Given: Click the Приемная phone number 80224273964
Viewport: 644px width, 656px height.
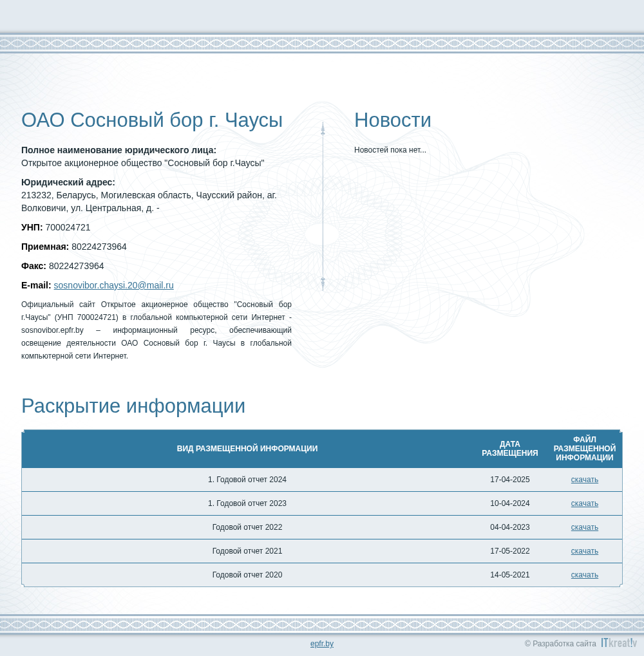Looking at the screenshot, I should coord(99,247).
